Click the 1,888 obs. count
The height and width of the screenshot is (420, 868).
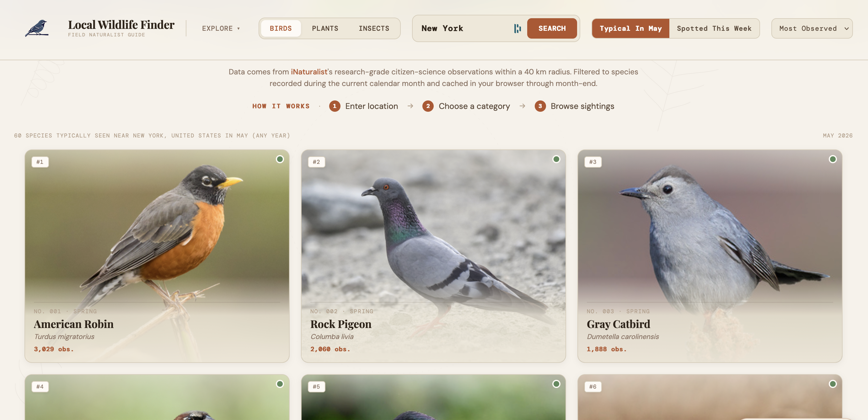tap(607, 349)
